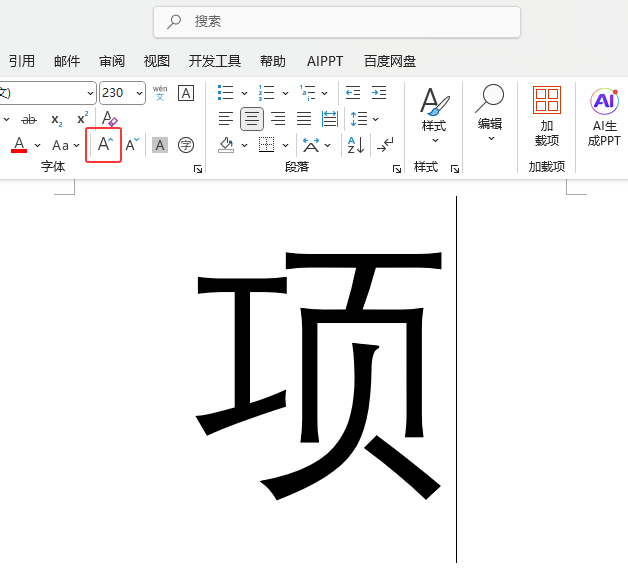This screenshot has width=628, height=585.
Task: Open shading color dropdown
Action: click(244, 145)
